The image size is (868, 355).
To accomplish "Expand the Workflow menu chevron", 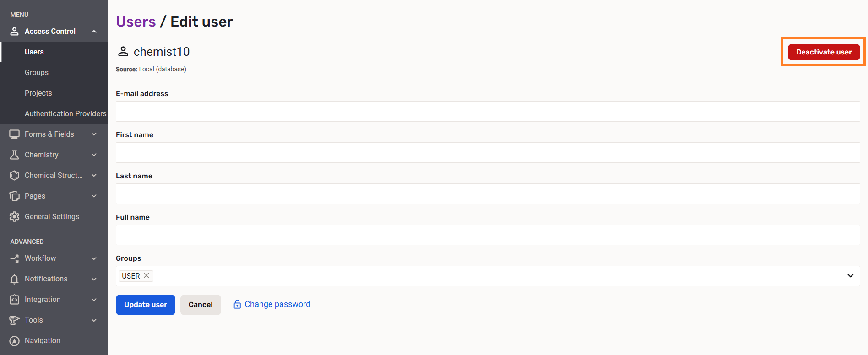I will pyautogui.click(x=94, y=258).
